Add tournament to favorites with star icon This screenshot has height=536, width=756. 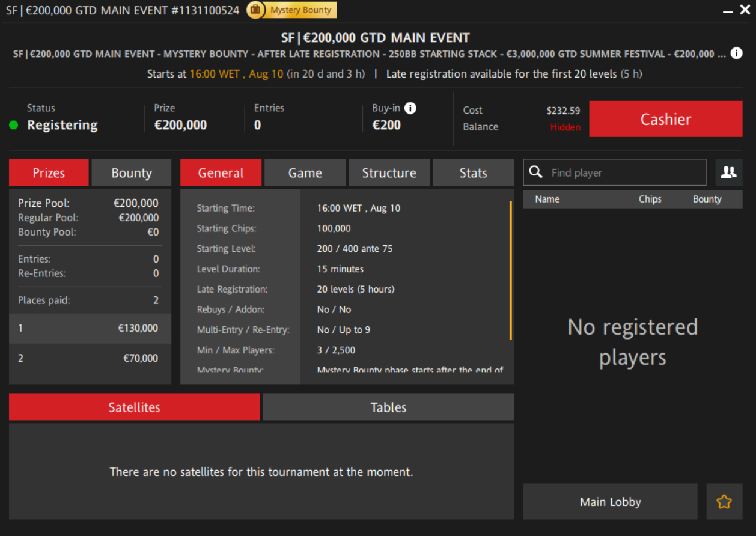(724, 502)
